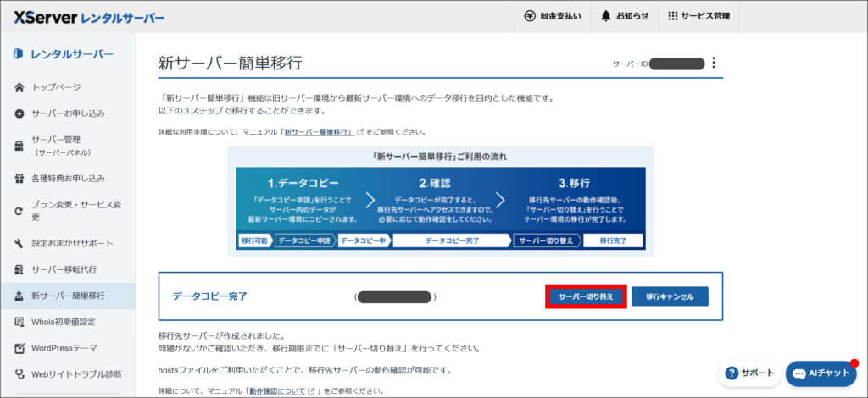Screen dimensions: 868x398
Task: Open サーバーお申し込み in sidebar
Action: 68,113
